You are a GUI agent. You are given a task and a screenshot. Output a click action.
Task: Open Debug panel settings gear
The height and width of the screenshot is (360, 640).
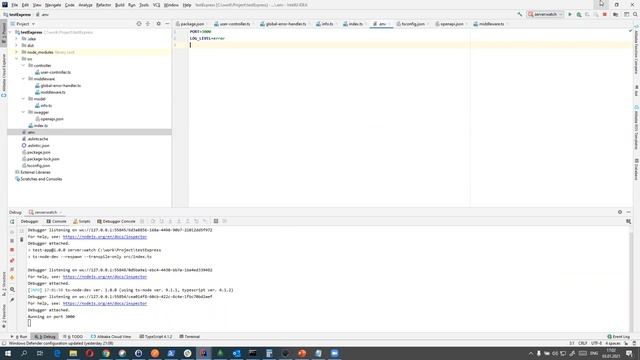pyautogui.click(x=620, y=212)
